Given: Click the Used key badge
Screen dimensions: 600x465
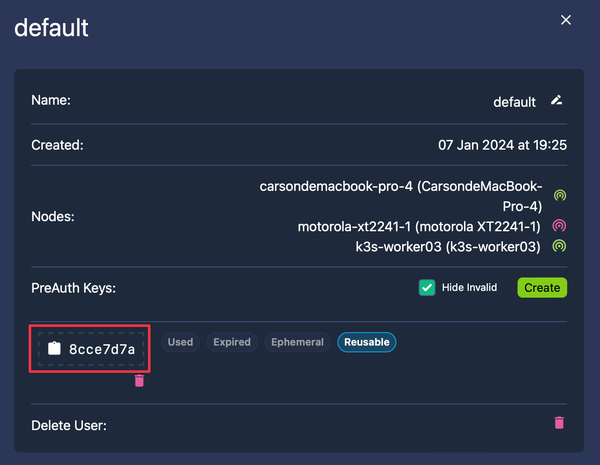Looking at the screenshot, I should (180, 342).
